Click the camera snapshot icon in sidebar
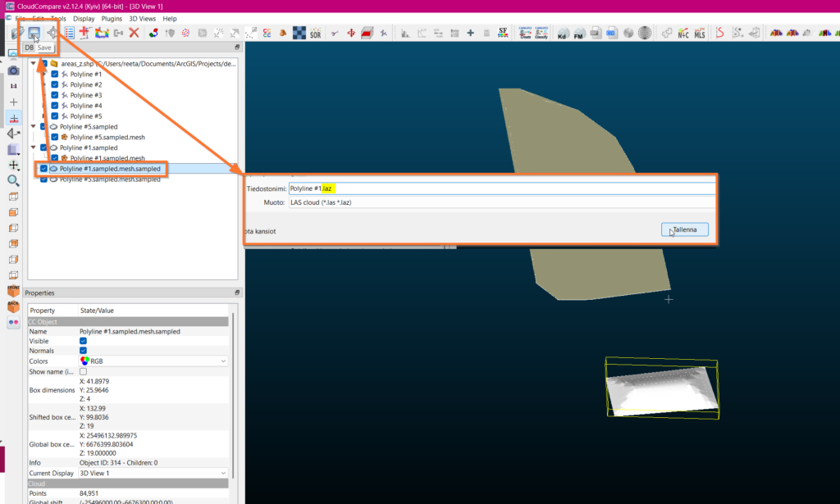 point(13,70)
